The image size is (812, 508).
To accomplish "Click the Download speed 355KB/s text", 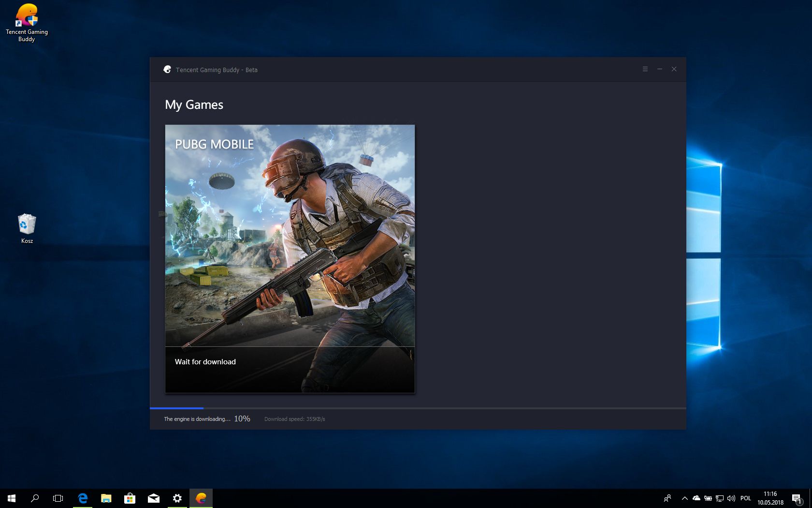I will pyautogui.click(x=295, y=419).
